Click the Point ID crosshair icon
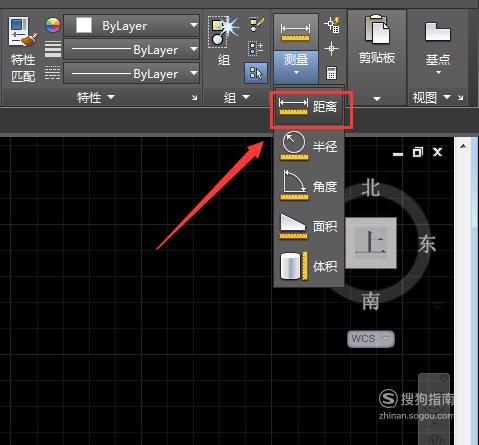Viewport: 479px width, 445px height. [331, 49]
